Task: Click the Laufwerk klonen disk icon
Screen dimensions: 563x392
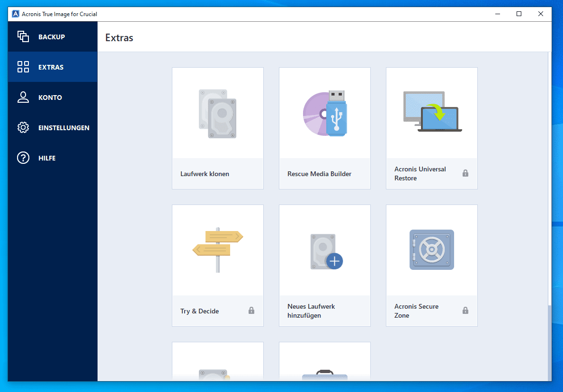Action: [x=218, y=114]
